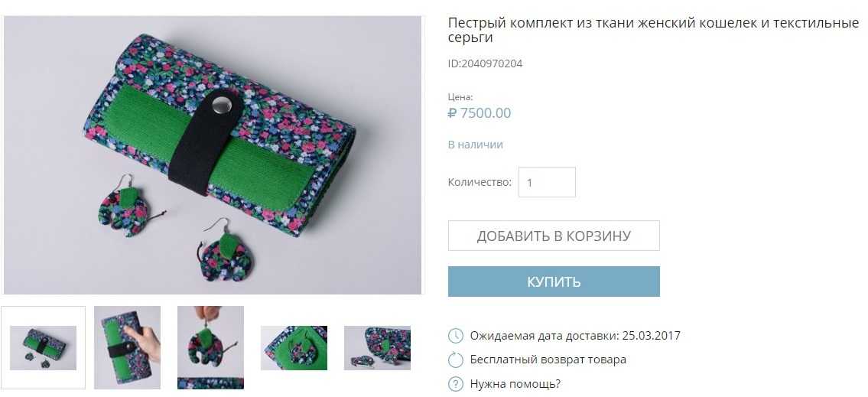Click the Бесплатный возврат товара text
This screenshot has height=397, width=868.
(548, 360)
